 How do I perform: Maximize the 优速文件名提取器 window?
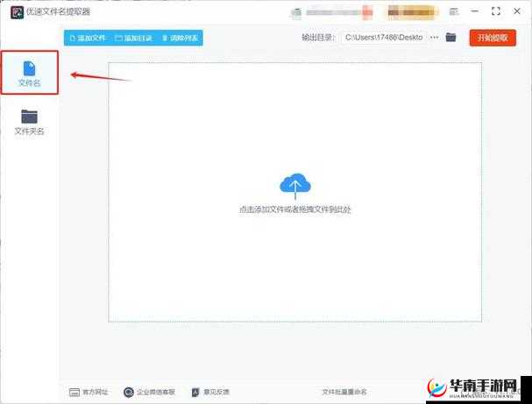click(x=496, y=11)
